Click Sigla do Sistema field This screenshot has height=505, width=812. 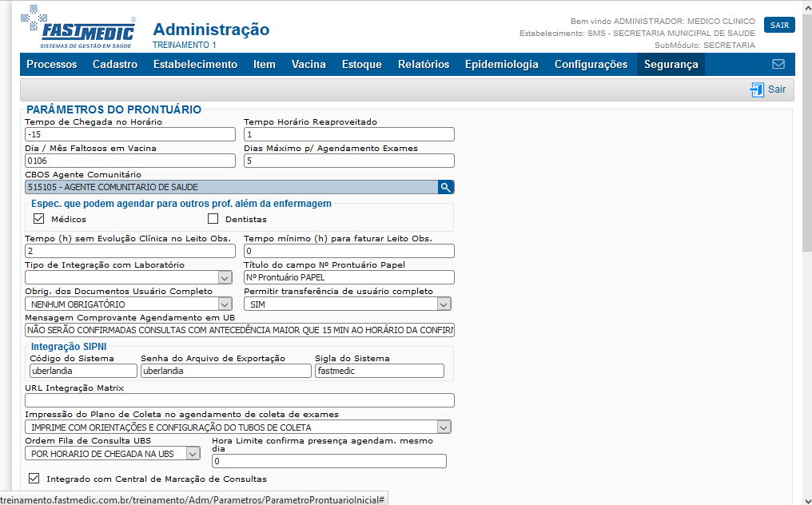tap(380, 371)
